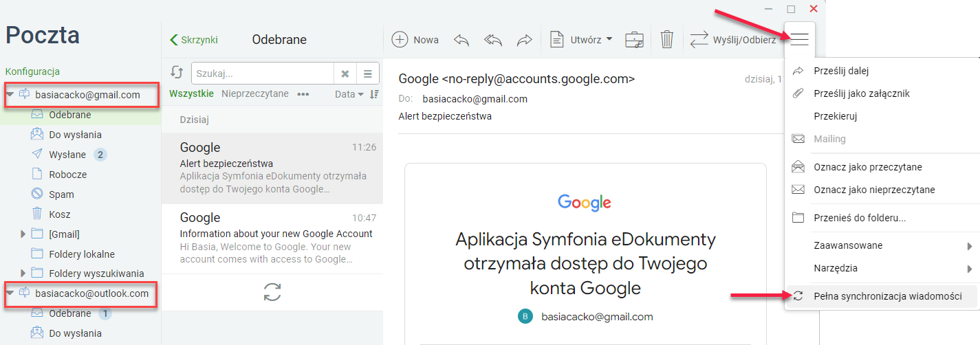The height and width of the screenshot is (345, 980).
Task: Choose Pełna synchronizacja wiadomości
Action: click(x=882, y=296)
